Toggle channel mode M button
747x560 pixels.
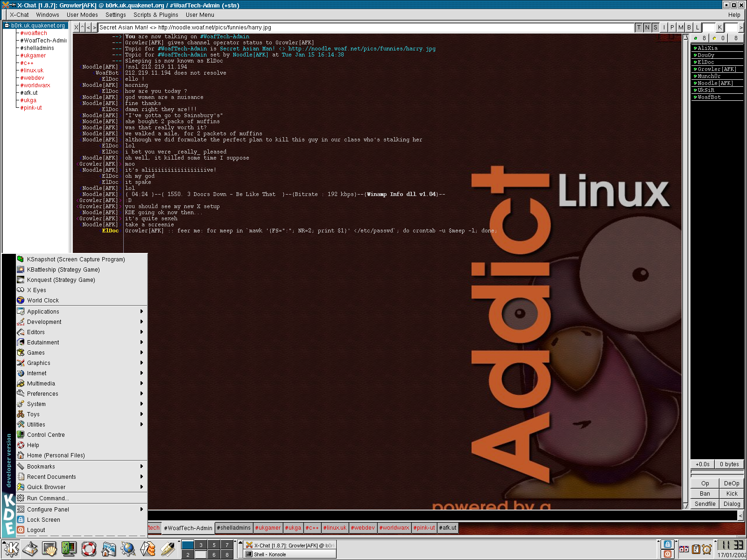click(681, 28)
